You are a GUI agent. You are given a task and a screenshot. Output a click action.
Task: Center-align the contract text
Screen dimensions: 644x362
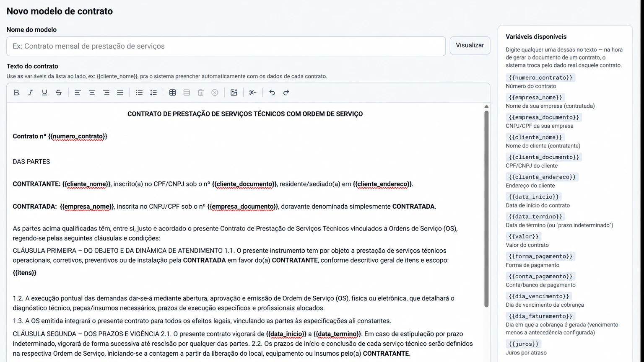[92, 93]
